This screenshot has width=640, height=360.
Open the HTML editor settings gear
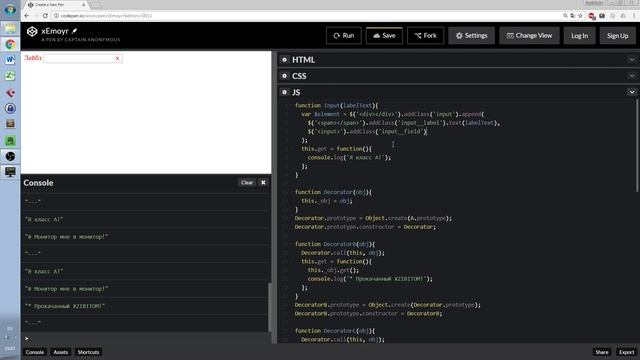point(284,60)
